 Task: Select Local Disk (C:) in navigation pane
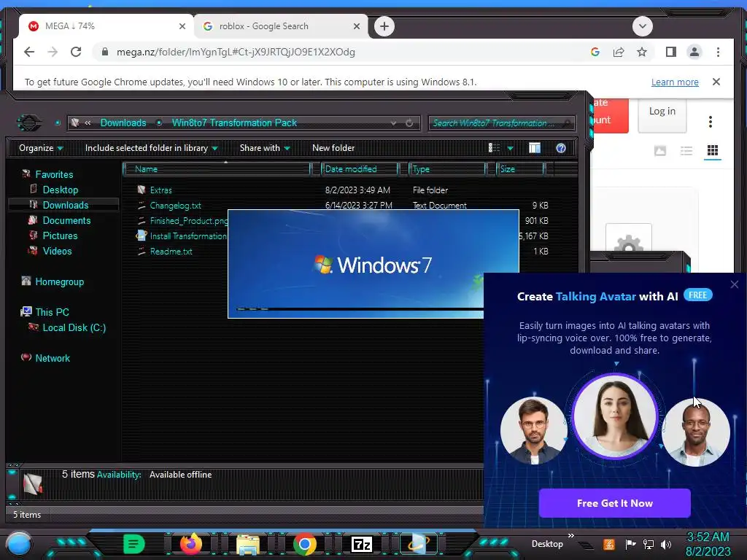(x=74, y=327)
